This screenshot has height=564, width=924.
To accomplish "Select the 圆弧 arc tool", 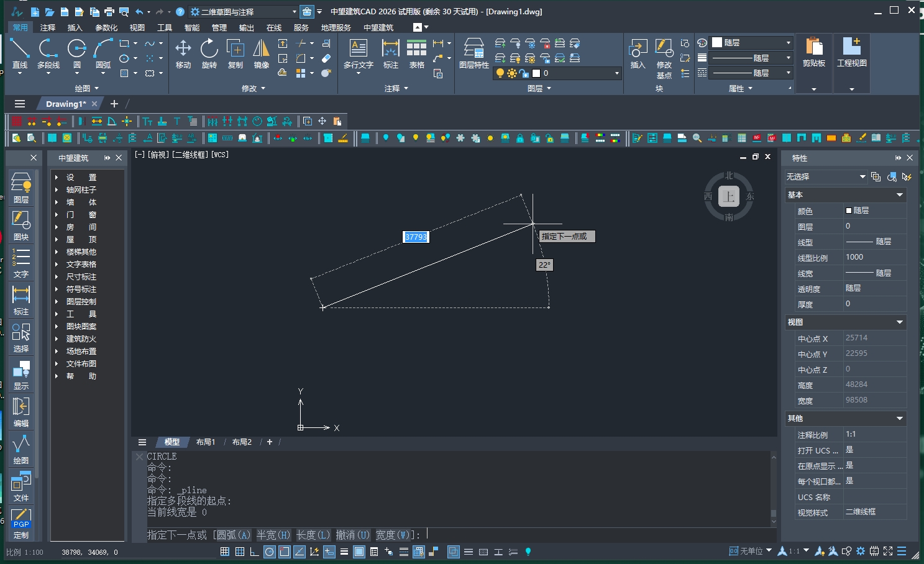I will [103, 53].
